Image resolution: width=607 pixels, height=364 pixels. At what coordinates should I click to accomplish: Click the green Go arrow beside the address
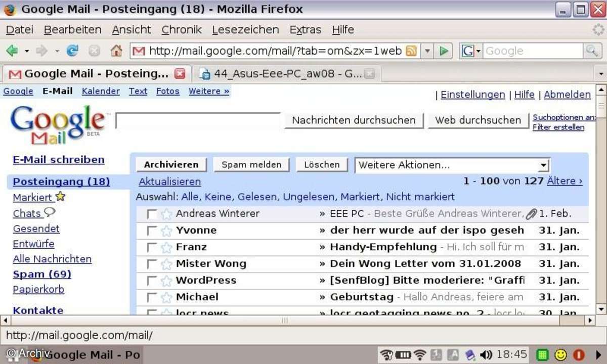pos(444,51)
